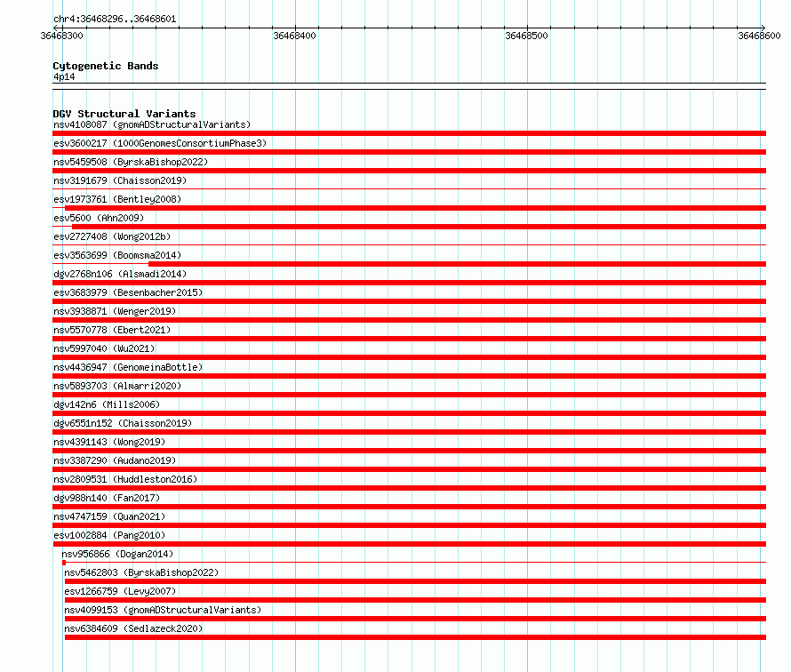Click the red bar under dgv142n6 Mills2006
The image size is (791, 672).
click(409, 413)
